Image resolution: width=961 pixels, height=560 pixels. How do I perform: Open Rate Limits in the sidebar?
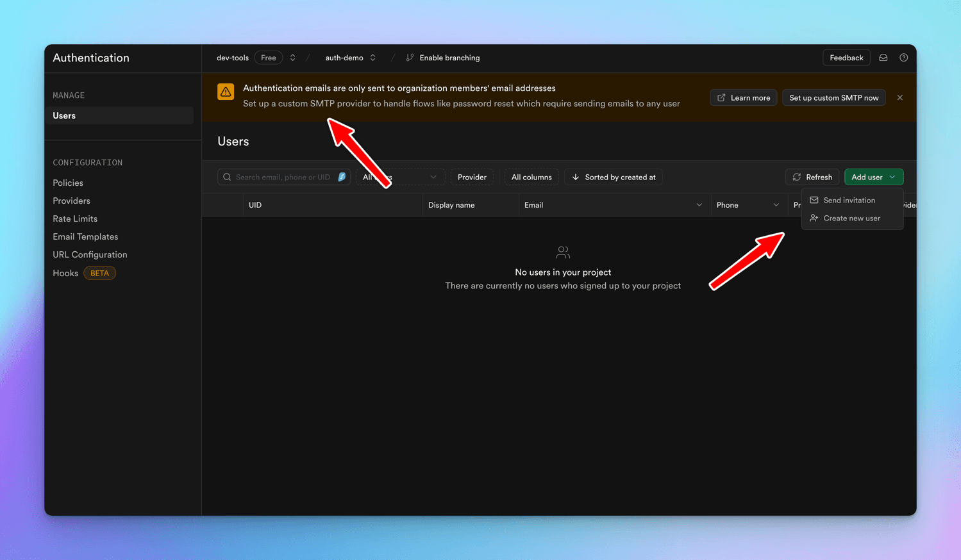[x=75, y=218]
